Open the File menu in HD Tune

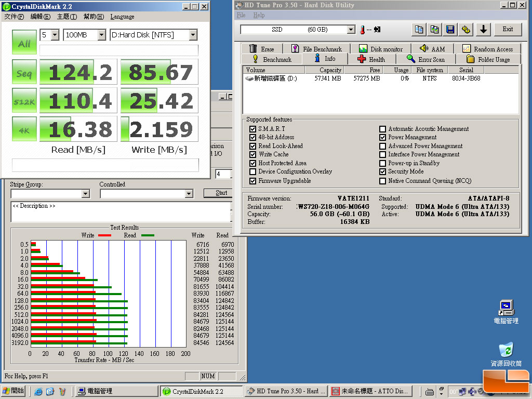pyautogui.click(x=241, y=15)
